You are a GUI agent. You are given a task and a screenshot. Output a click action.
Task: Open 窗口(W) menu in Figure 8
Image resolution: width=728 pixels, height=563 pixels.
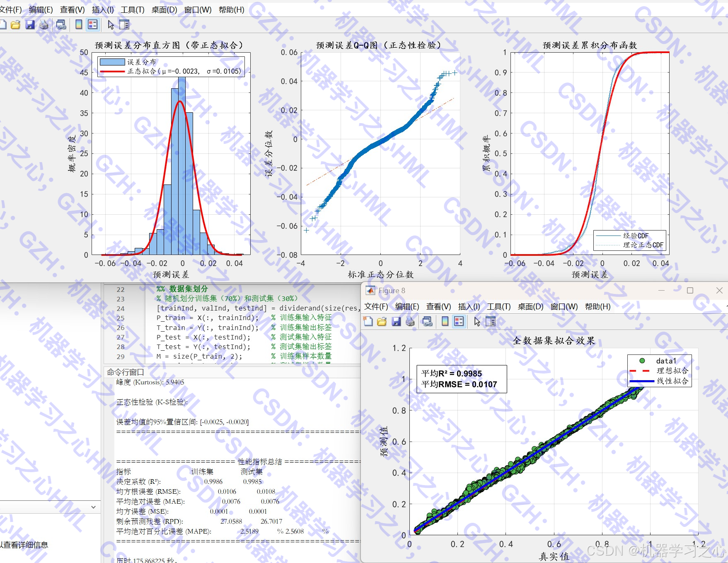point(564,307)
